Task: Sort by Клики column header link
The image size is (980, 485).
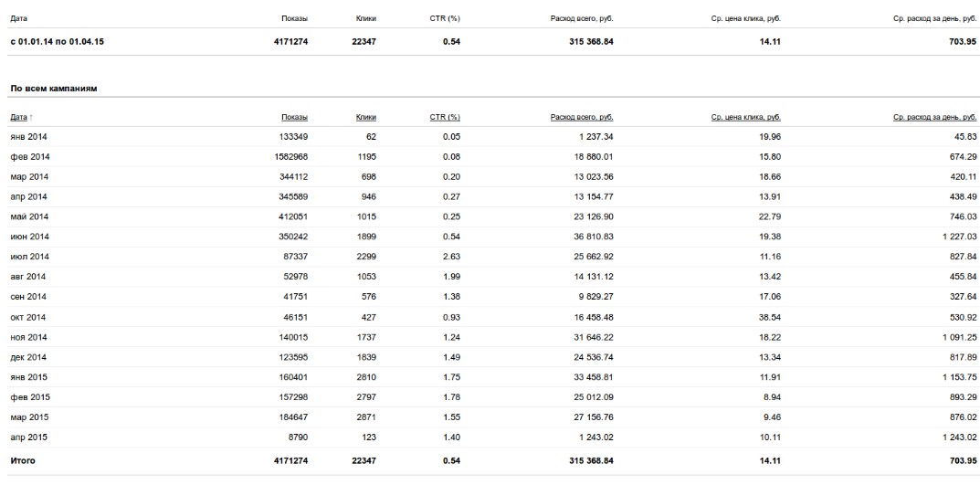Action: [365, 117]
